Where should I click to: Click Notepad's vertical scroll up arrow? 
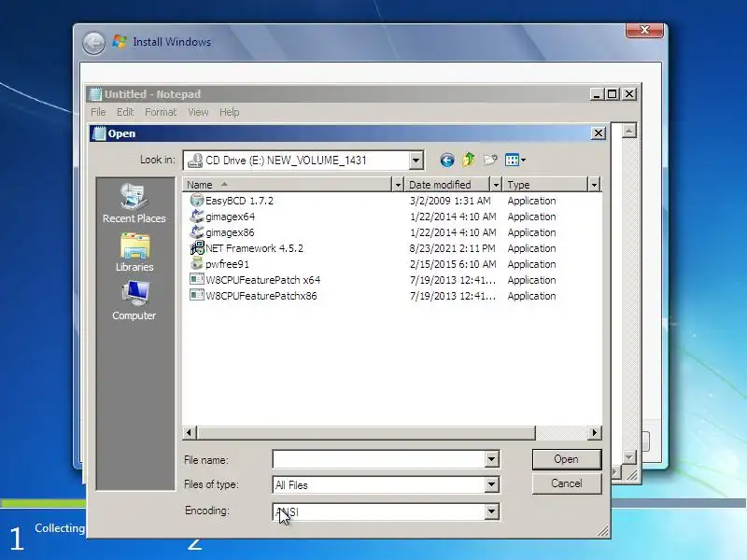(628, 131)
